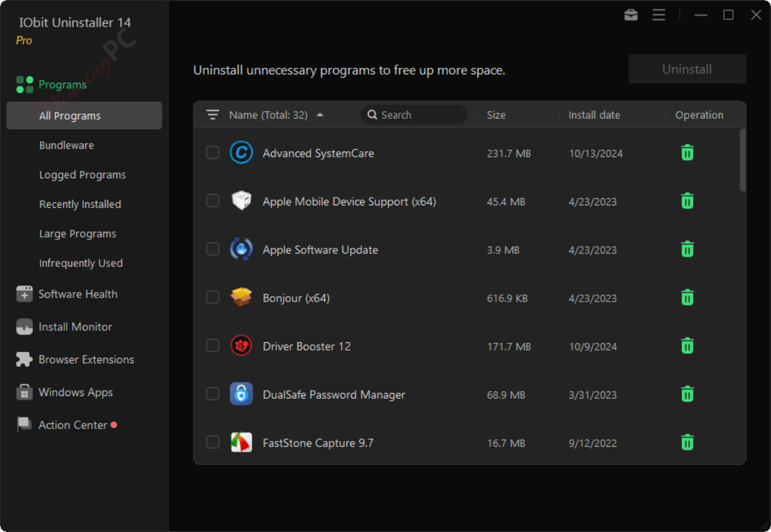This screenshot has width=771, height=532.
Task: Click the Browser Extensions puzzle icon
Action: 24,359
